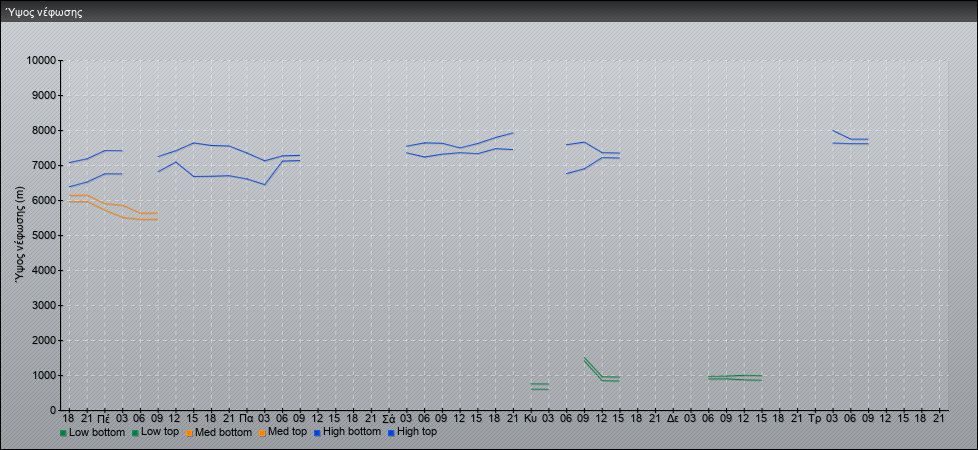Click the orange Med bottom legend marker

pos(188,433)
